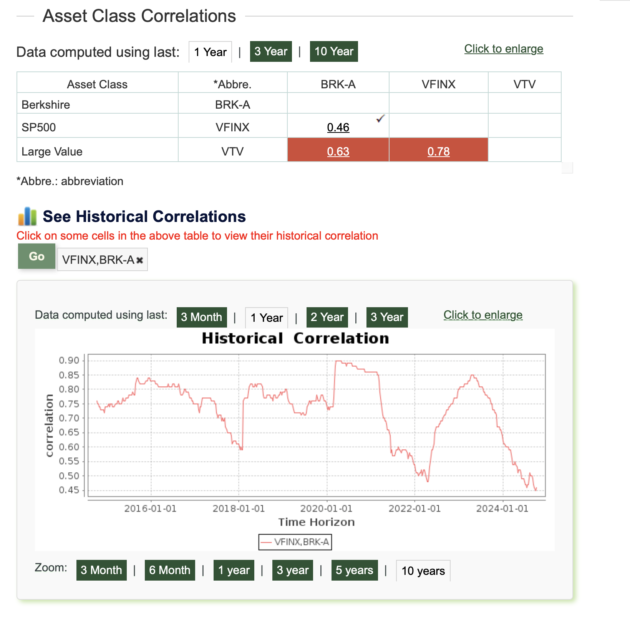Image resolution: width=630 pixels, height=619 pixels.
Task: Click the BRK-A abbreviation in the Berkshire row
Action: tap(232, 105)
